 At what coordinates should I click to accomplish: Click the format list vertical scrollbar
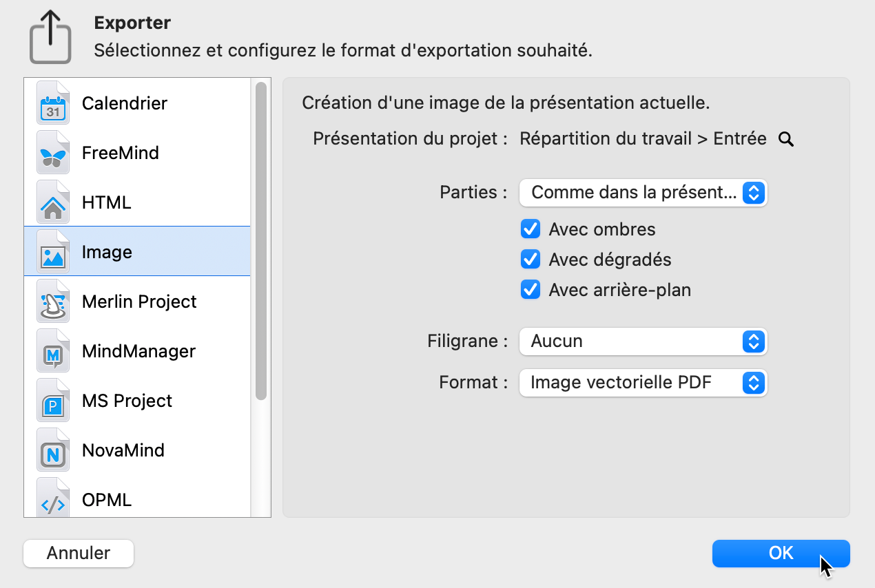[260, 241]
